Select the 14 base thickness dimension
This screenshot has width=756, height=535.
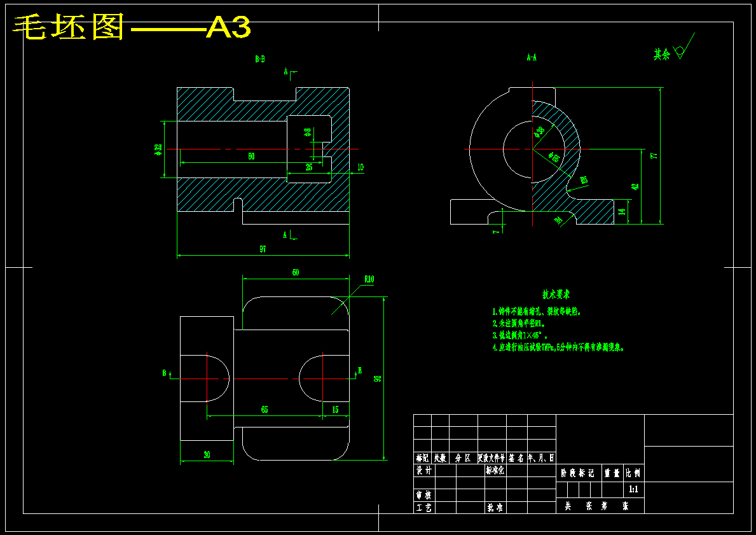pyautogui.click(x=622, y=211)
